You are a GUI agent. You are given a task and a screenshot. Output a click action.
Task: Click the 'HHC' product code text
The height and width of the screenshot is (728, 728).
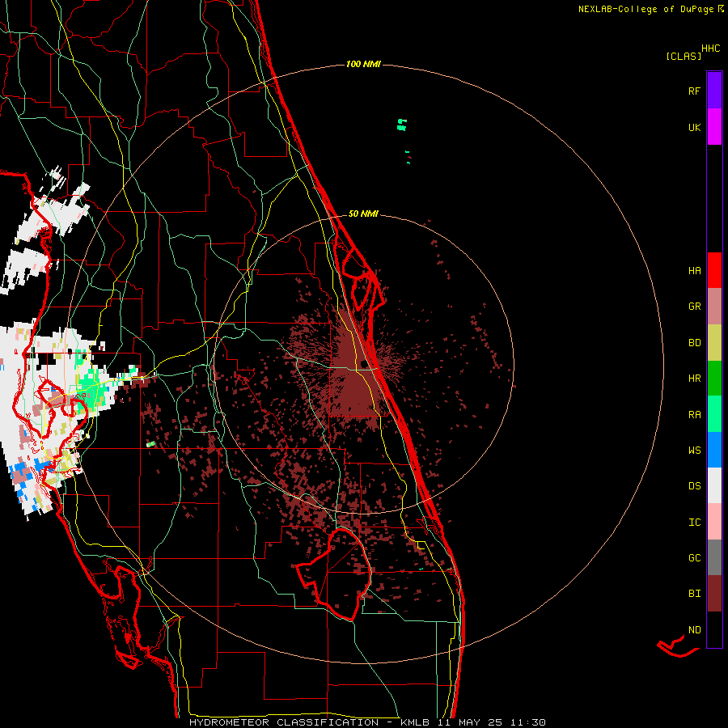[711, 49]
